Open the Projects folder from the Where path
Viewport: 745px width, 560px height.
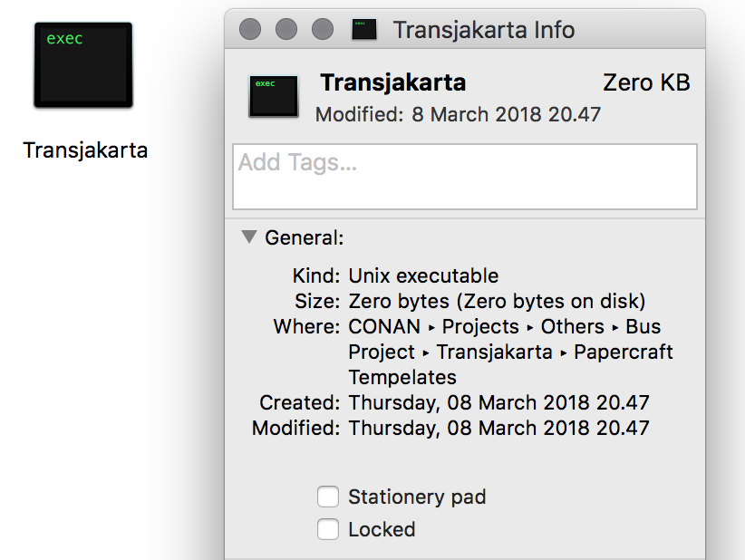point(480,326)
